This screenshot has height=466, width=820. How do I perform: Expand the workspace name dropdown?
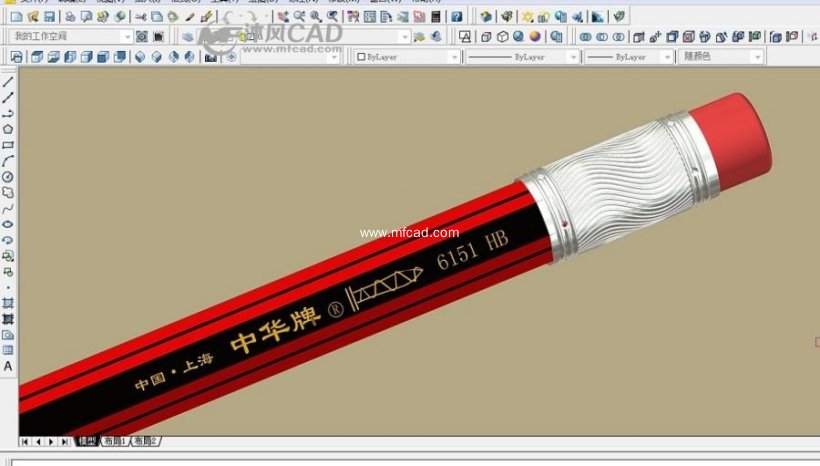pos(127,37)
